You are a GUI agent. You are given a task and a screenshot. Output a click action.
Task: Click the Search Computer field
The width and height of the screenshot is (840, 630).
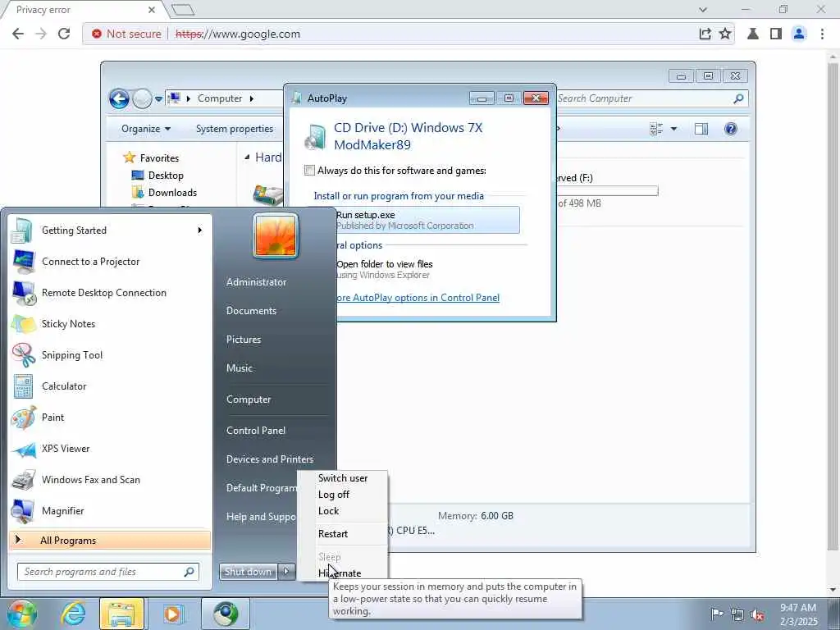651,98
